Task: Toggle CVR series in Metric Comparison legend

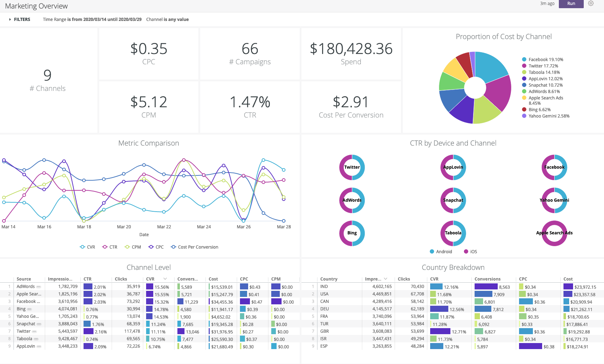Action: 87,247
